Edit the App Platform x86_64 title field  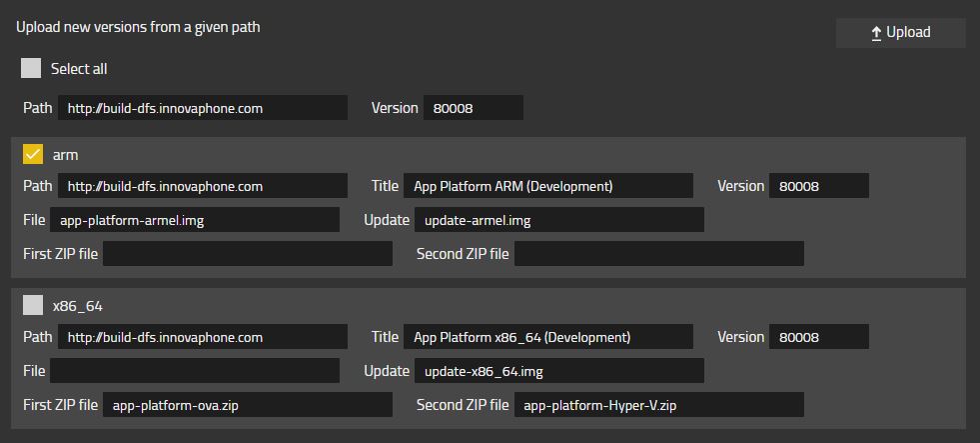tap(547, 337)
